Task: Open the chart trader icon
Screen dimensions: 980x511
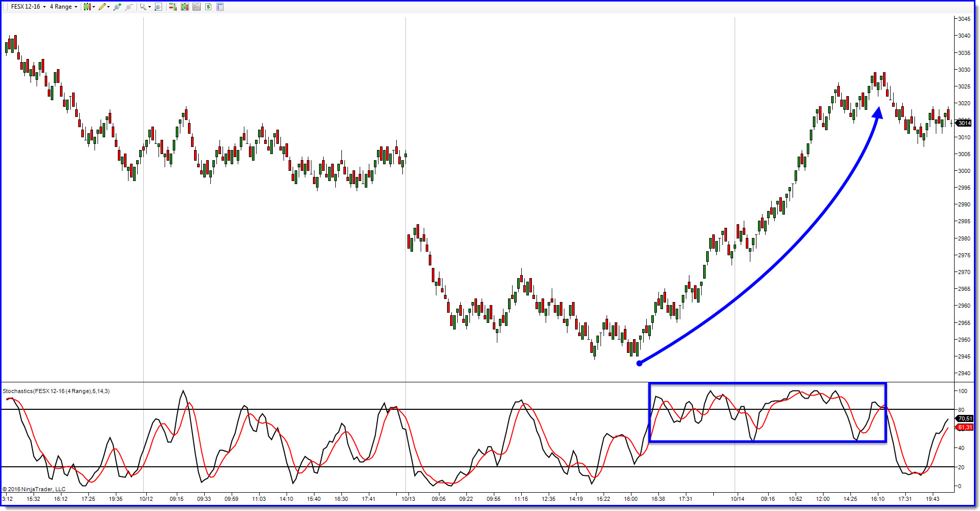Action: point(173,7)
